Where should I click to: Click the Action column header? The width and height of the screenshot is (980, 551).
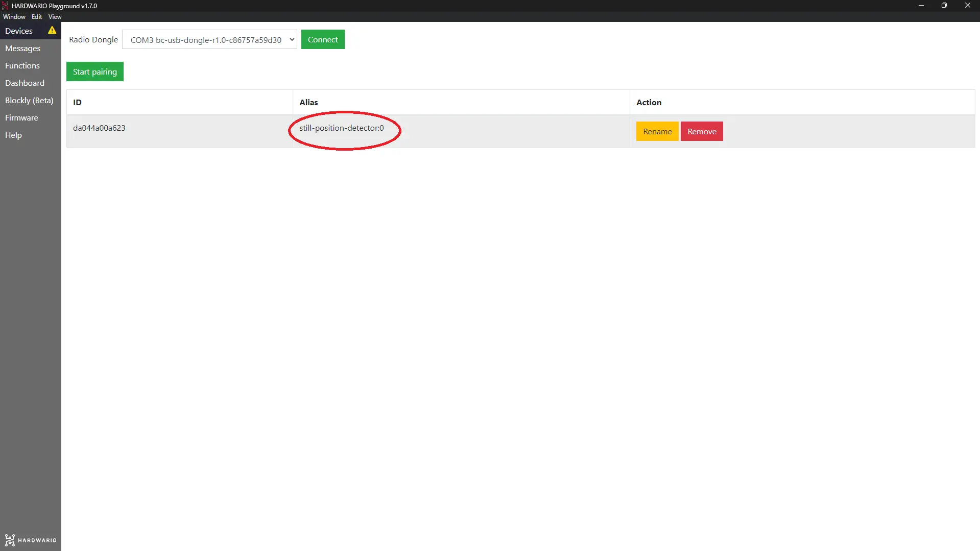click(802, 102)
